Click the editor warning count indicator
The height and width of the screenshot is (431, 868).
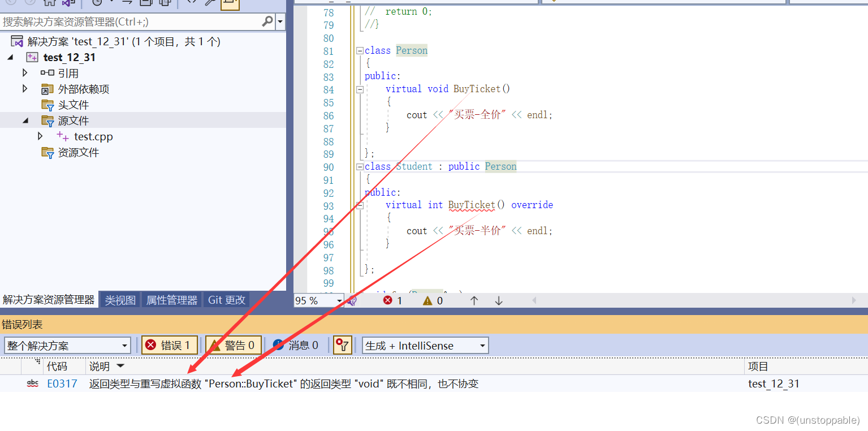pos(433,301)
